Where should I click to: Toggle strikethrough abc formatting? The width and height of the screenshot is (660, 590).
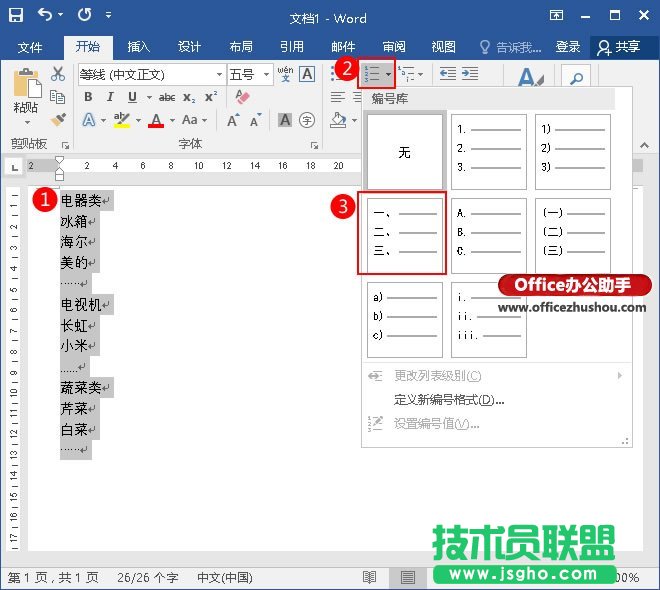coord(167,98)
